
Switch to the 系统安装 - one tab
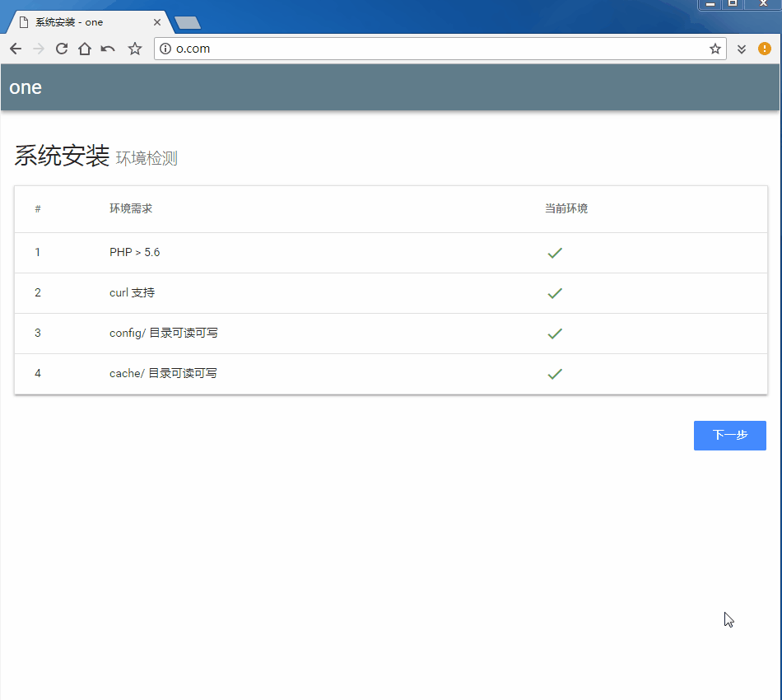tap(82, 22)
